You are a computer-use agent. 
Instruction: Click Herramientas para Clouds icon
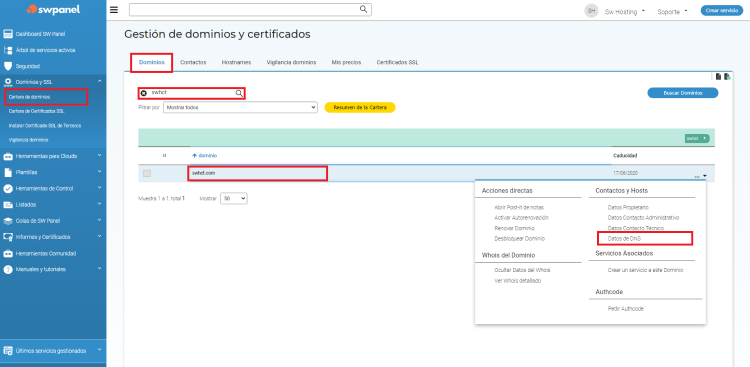click(8, 156)
